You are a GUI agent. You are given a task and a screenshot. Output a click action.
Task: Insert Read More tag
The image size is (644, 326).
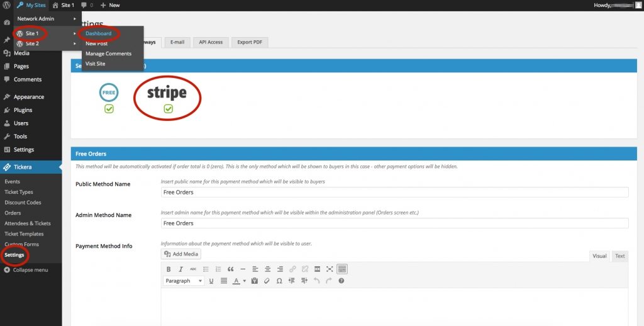tap(317, 269)
